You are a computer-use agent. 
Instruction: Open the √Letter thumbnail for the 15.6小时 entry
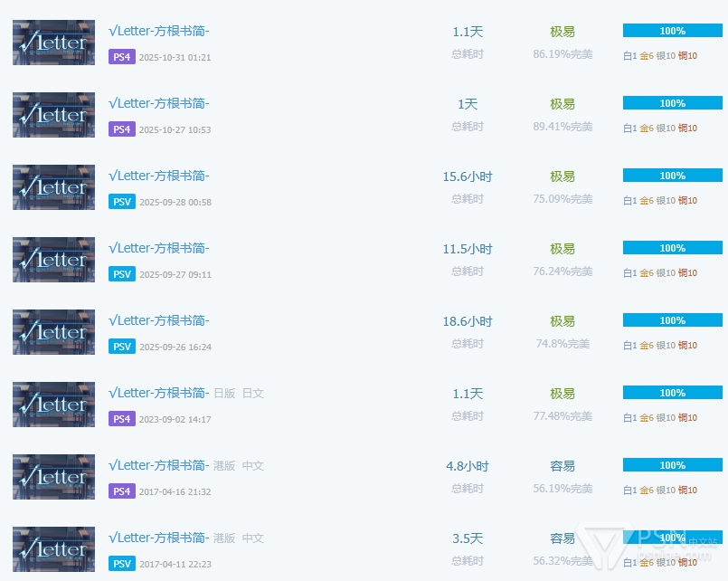[x=53, y=187]
